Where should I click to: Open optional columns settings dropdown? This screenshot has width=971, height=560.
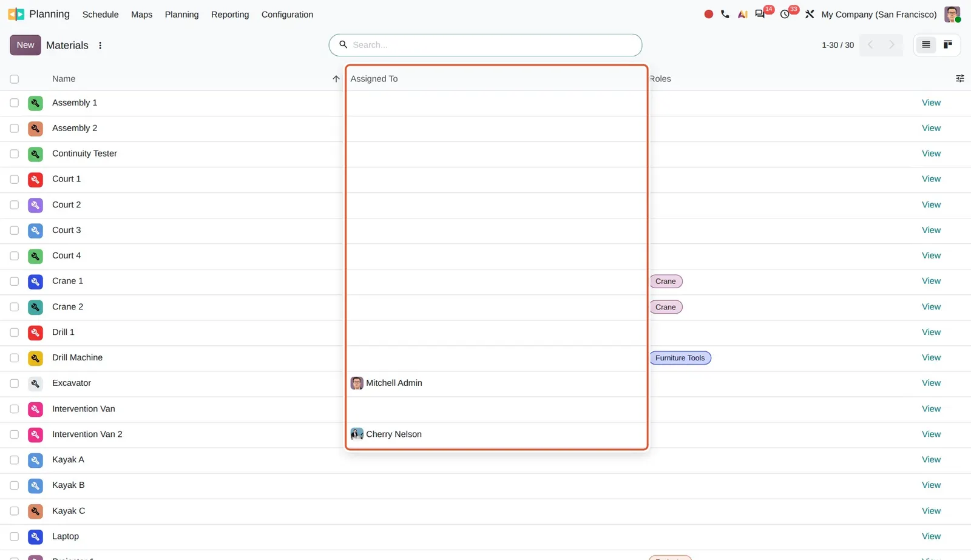pos(960,78)
